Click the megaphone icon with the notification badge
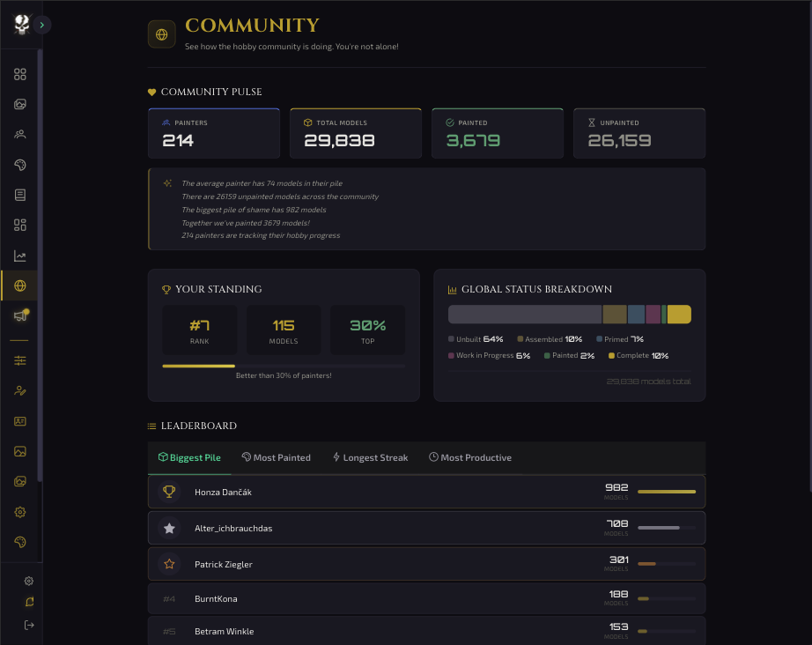 19,314
